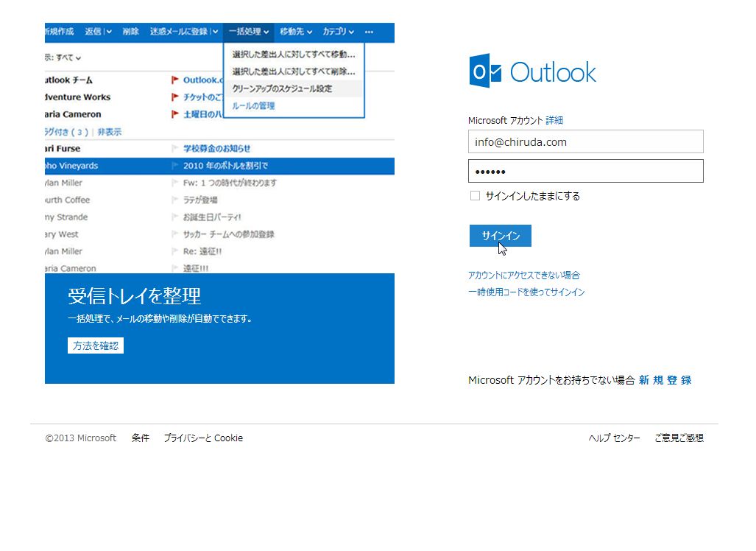Click the 方法を確認 button
This screenshot has width=756, height=551.
point(96,345)
